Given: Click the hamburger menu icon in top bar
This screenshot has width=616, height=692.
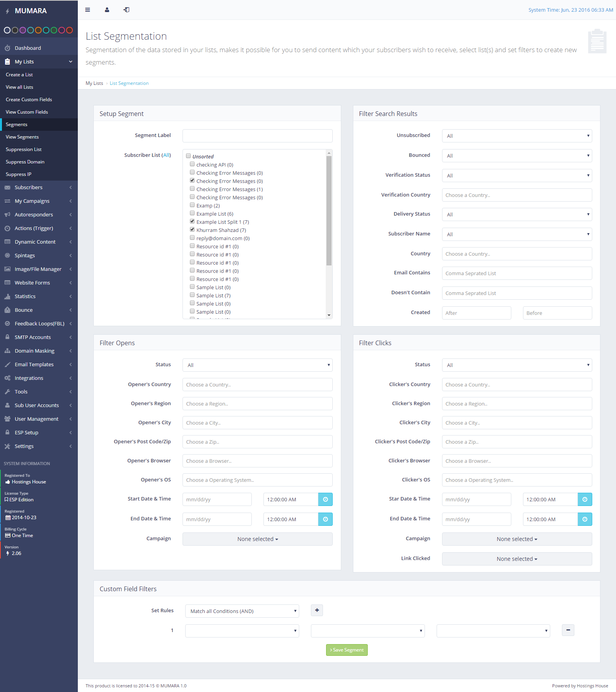Looking at the screenshot, I should [88, 10].
